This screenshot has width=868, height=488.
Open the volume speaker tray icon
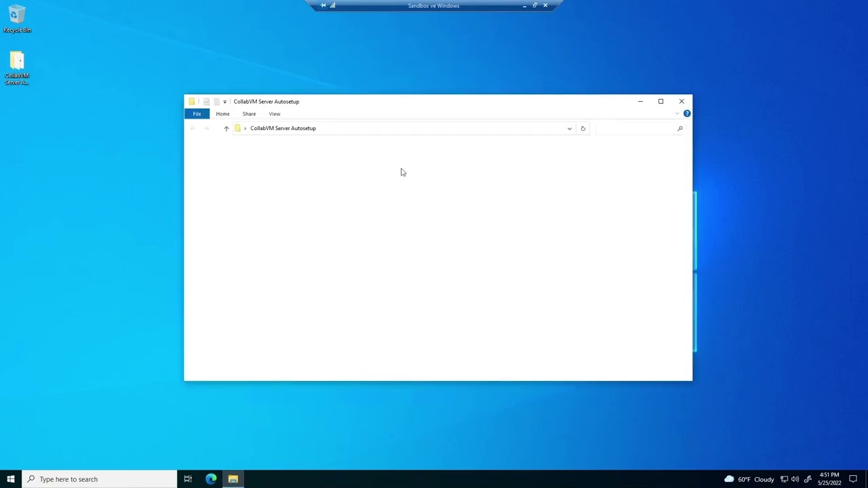click(795, 479)
